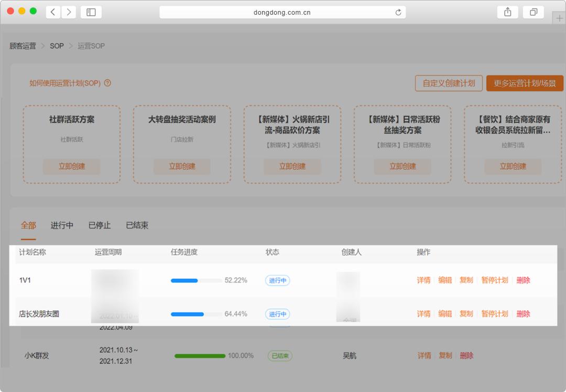This screenshot has width=566, height=392.
Task: Click 立即创建 on 火锅新店引流 card
Action: click(x=292, y=167)
